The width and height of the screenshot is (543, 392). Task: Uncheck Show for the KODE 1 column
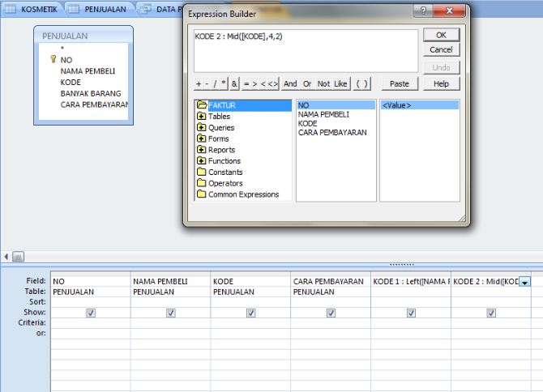pyautogui.click(x=411, y=313)
